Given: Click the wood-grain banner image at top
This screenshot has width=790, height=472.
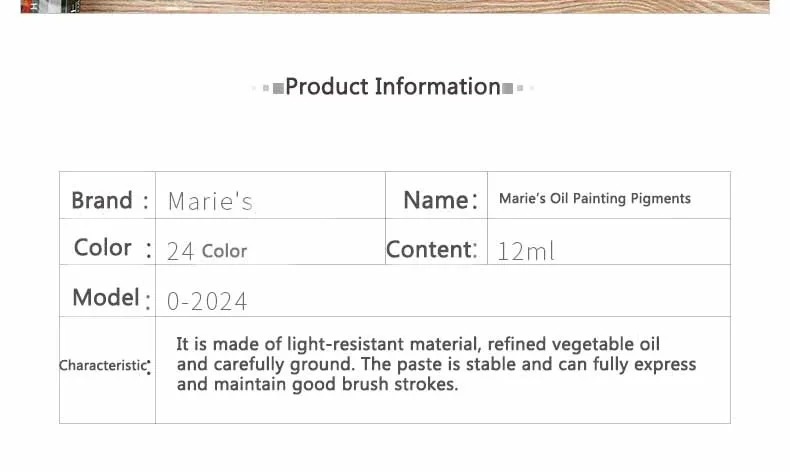Looking at the screenshot, I should pyautogui.click(x=395, y=7).
